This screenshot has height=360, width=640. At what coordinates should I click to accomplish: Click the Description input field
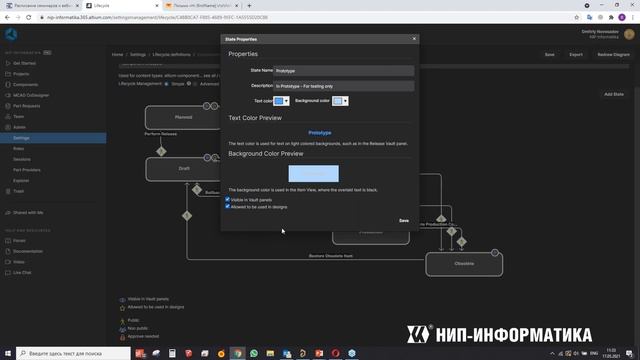(344, 86)
